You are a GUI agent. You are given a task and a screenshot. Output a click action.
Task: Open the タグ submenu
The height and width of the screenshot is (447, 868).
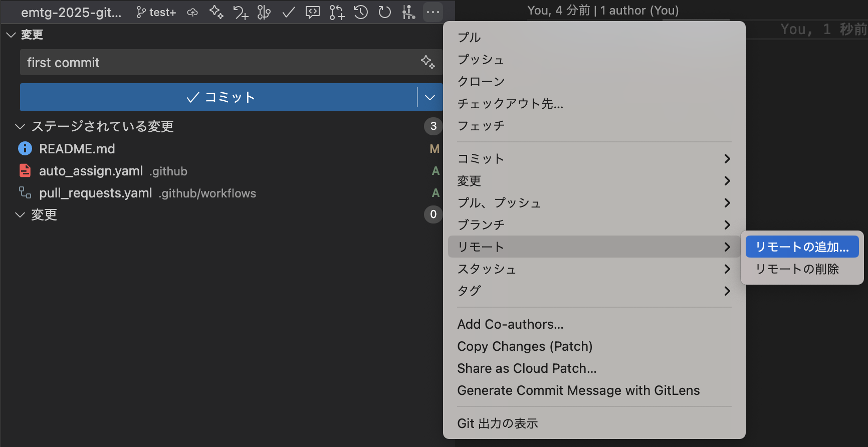point(594,291)
